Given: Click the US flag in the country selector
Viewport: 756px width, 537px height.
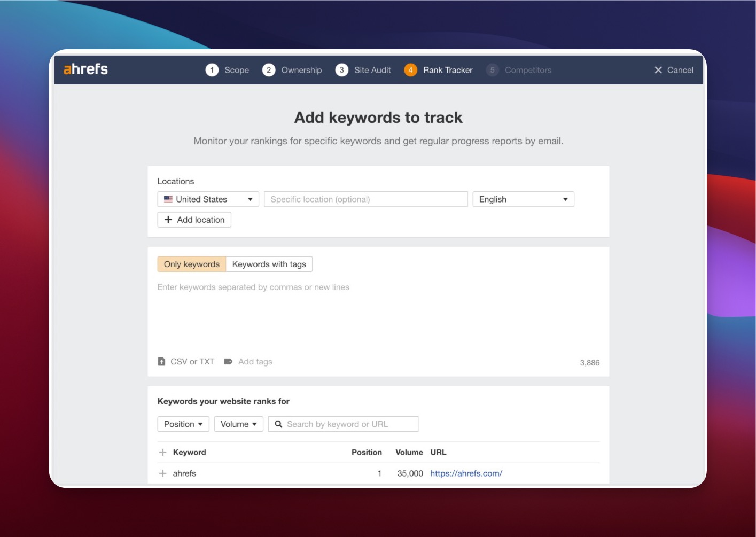Looking at the screenshot, I should [168, 199].
